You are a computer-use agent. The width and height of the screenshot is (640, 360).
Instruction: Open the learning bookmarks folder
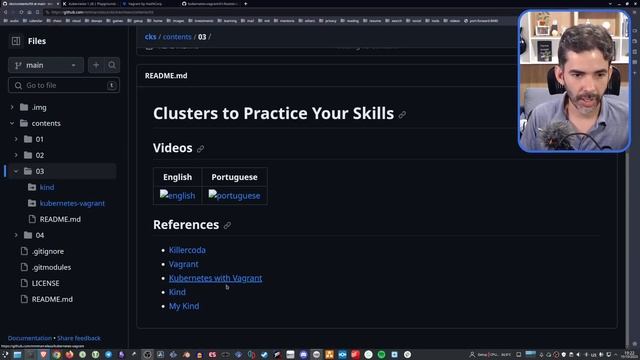click(x=227, y=20)
